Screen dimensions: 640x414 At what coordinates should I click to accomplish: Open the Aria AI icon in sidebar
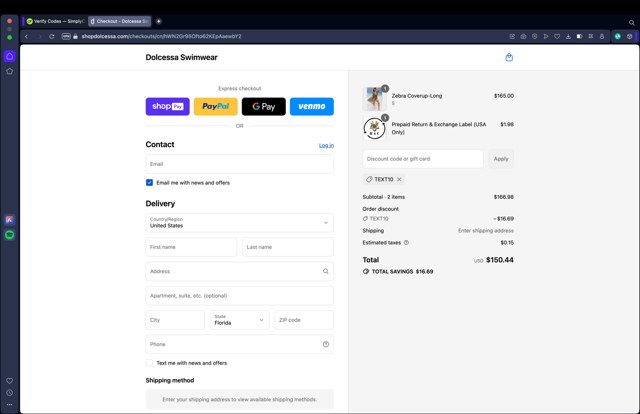click(x=10, y=220)
